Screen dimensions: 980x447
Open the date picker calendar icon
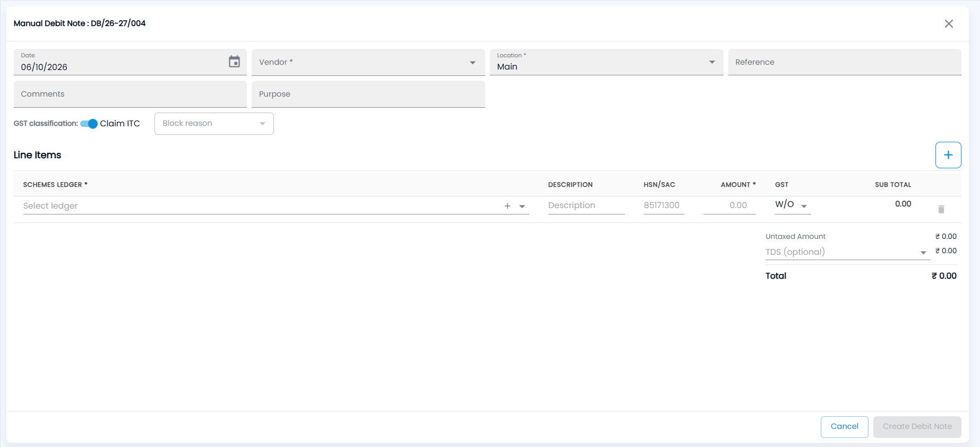tap(234, 62)
